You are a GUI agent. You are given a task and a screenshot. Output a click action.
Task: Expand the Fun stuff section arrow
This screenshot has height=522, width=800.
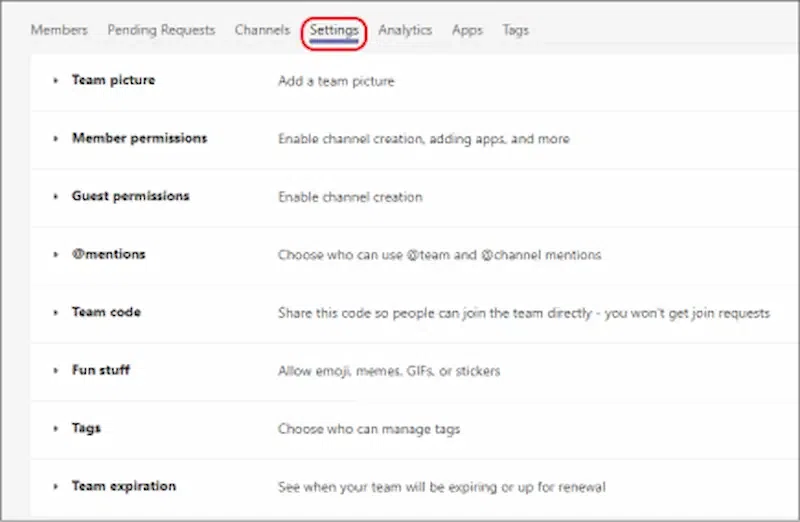tap(56, 371)
